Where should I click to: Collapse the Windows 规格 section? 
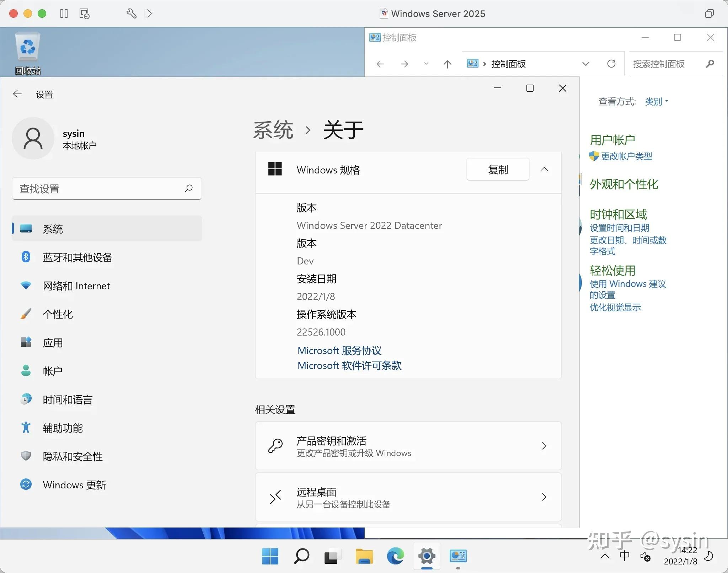point(545,170)
